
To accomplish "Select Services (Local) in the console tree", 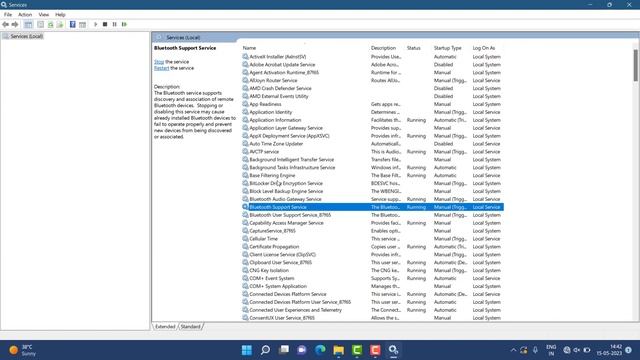I will (x=27, y=36).
